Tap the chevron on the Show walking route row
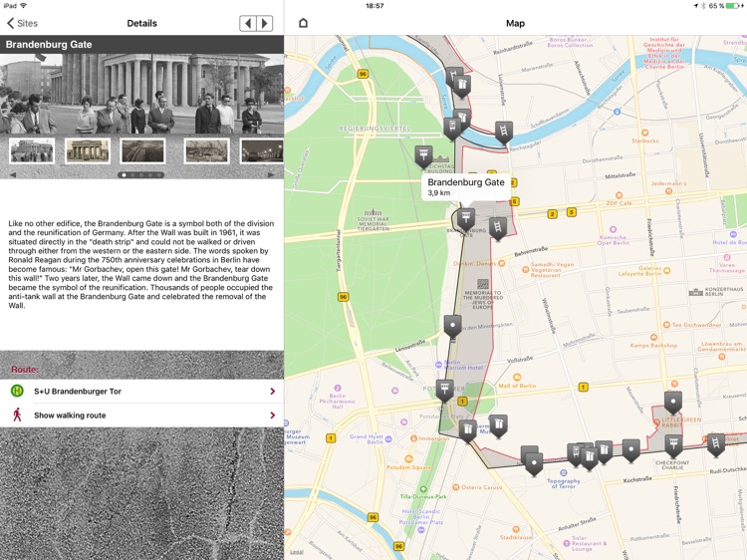This screenshot has height=560, width=747. [x=273, y=416]
